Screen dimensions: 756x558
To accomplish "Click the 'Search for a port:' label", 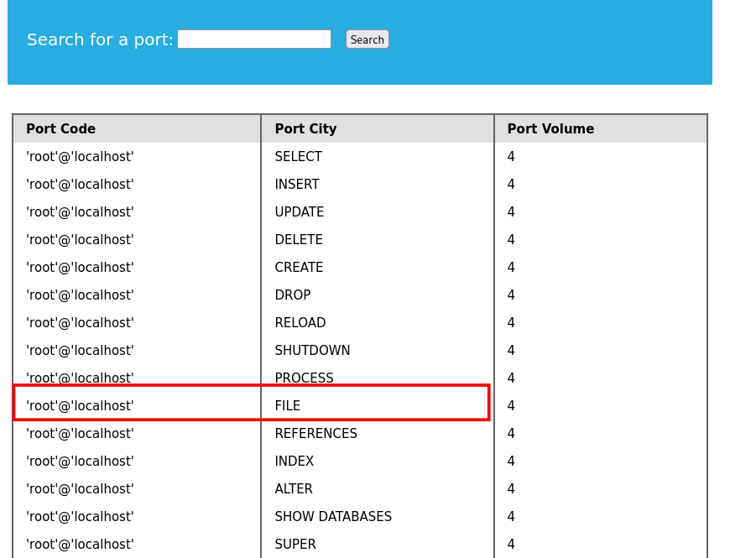I will tap(100, 39).
